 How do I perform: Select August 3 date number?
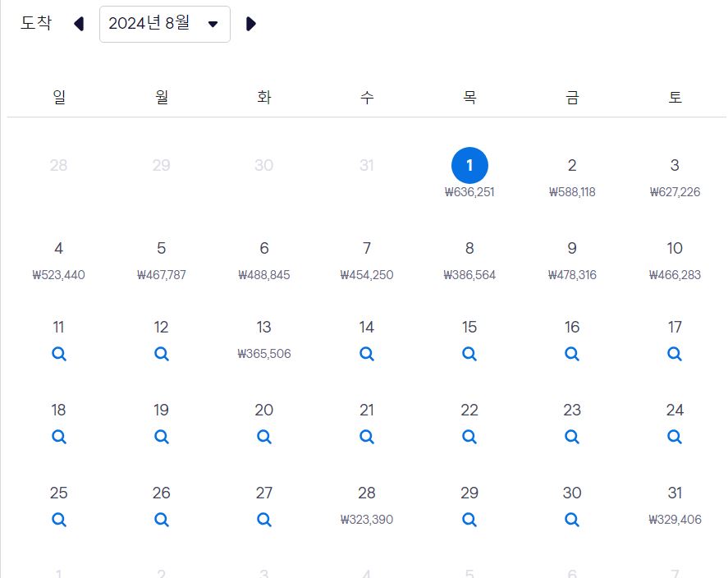[675, 165]
